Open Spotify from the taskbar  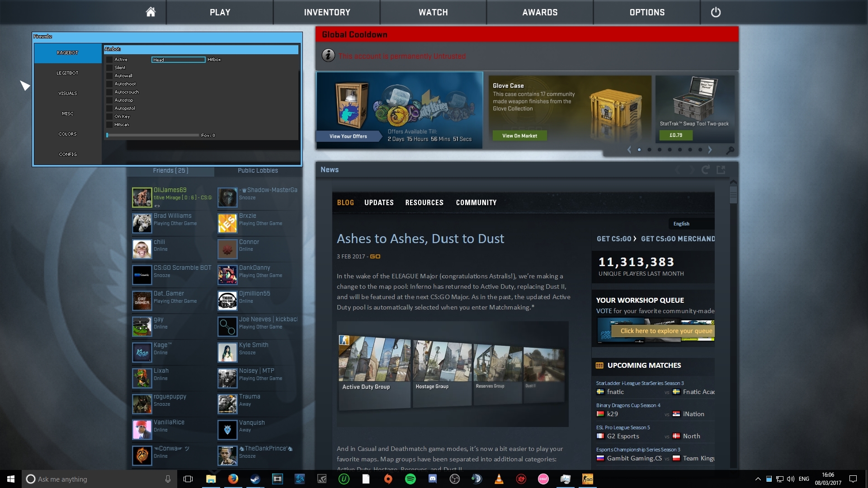click(x=410, y=479)
